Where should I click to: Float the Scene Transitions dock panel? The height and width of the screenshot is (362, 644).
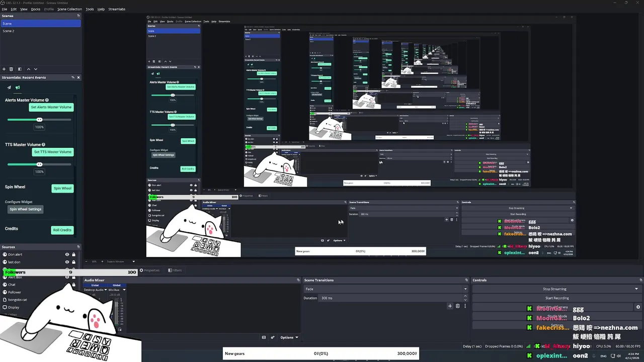[466, 280]
